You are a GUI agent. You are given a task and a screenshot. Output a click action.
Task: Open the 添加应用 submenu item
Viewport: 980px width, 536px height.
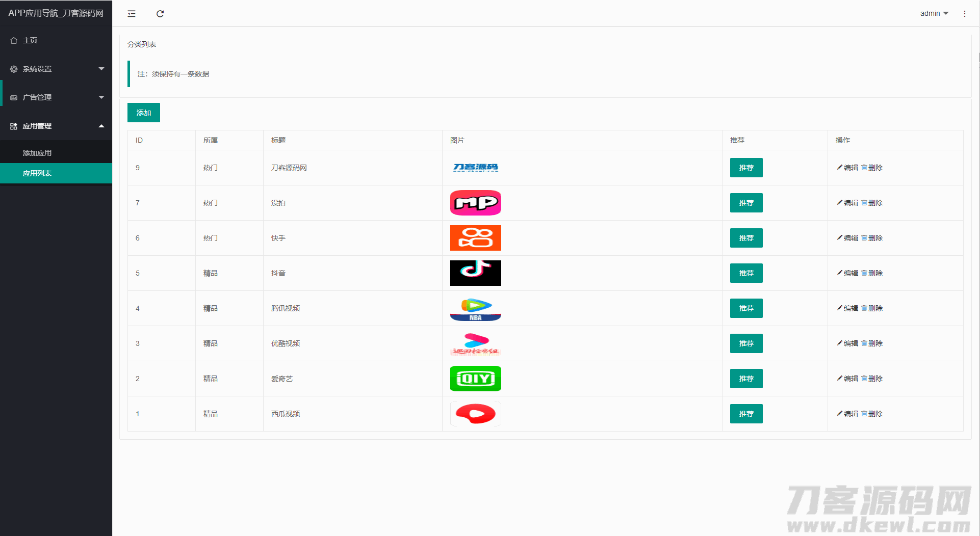(37, 153)
